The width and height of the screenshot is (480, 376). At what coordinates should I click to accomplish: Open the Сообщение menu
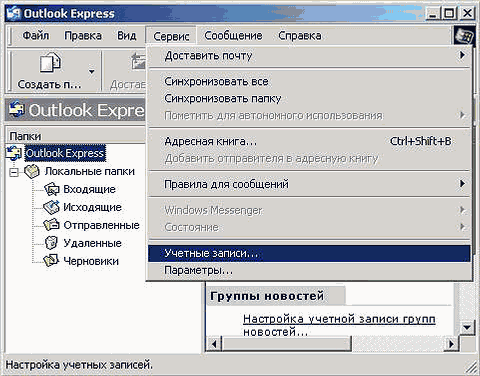coord(233,35)
